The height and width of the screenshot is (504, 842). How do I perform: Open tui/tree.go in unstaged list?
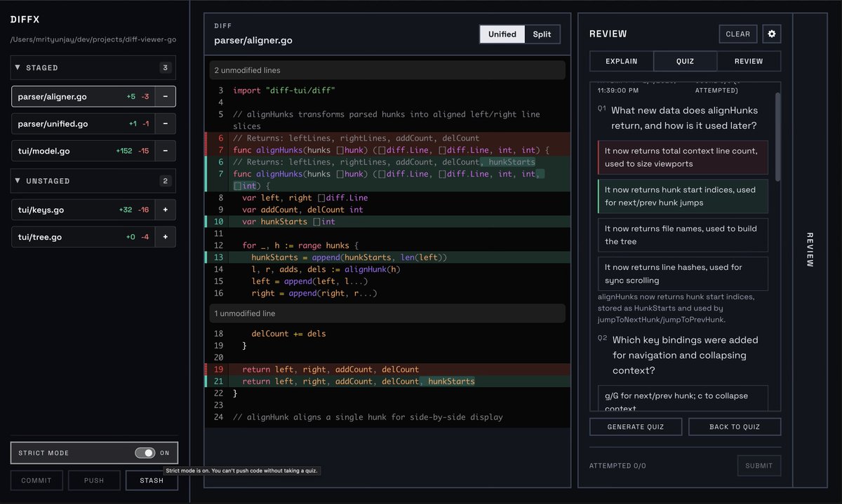coord(82,237)
